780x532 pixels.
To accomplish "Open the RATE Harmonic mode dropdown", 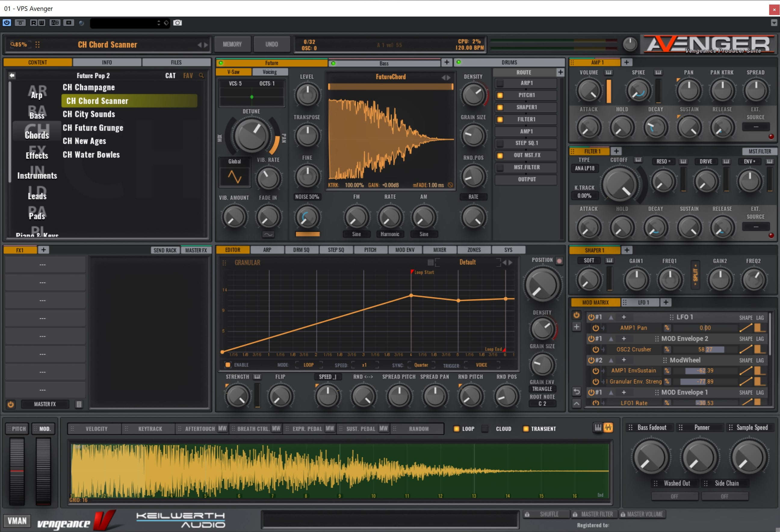I will click(x=390, y=234).
